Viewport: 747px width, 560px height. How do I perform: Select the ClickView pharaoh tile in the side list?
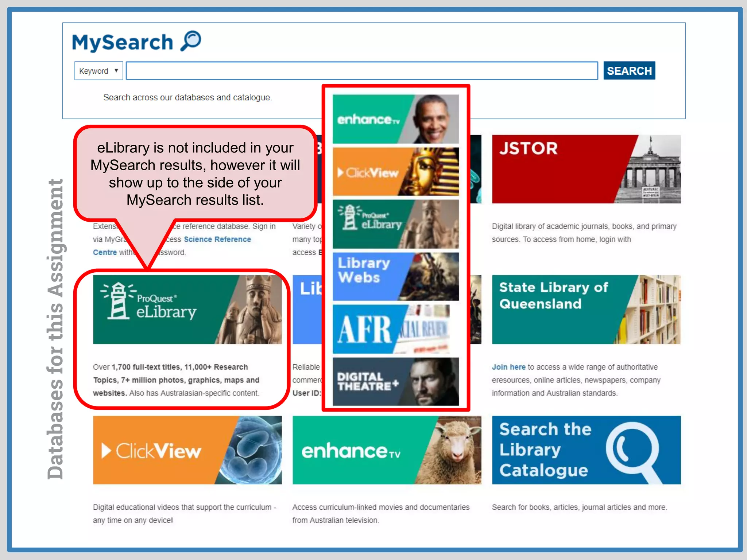[396, 172]
